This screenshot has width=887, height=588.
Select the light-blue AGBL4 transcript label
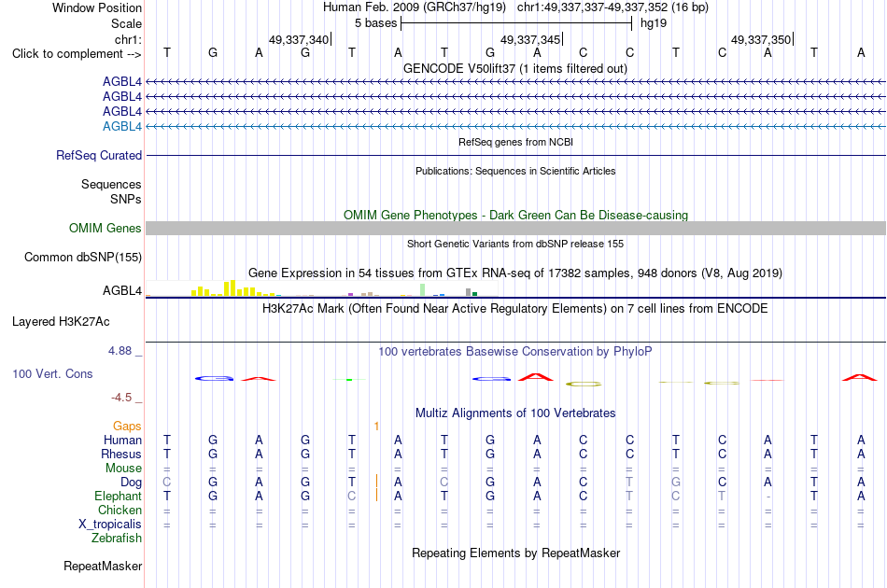(x=122, y=126)
